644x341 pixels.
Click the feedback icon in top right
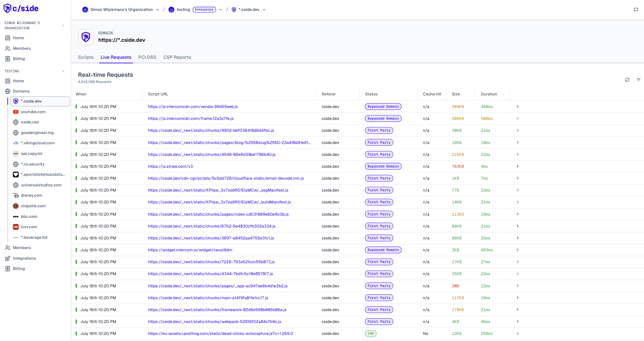(636, 10)
